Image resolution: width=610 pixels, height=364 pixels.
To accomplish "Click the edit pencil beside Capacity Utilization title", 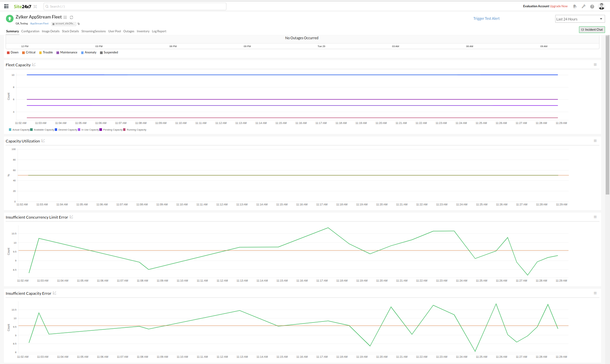I will tap(43, 141).
